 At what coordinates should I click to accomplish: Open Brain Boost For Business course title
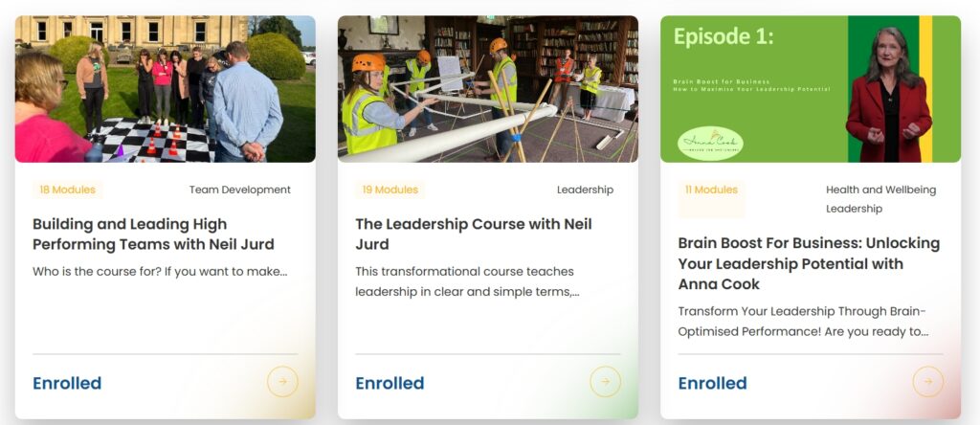809,263
